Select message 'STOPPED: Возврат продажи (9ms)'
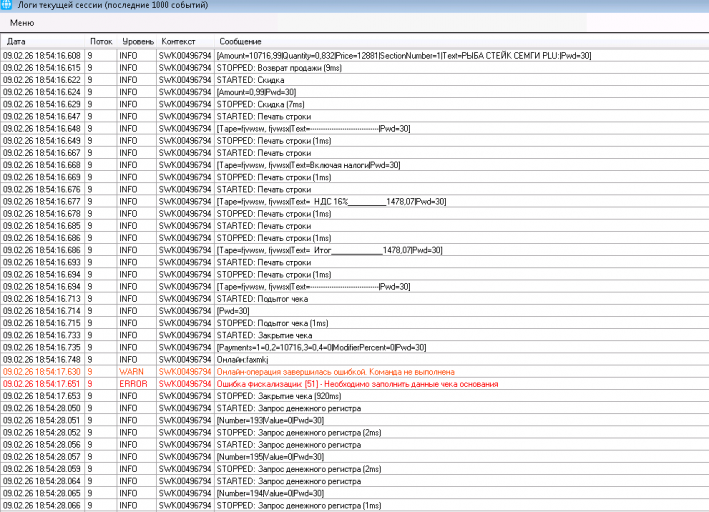This screenshot has height=512, width=709. pos(279,68)
